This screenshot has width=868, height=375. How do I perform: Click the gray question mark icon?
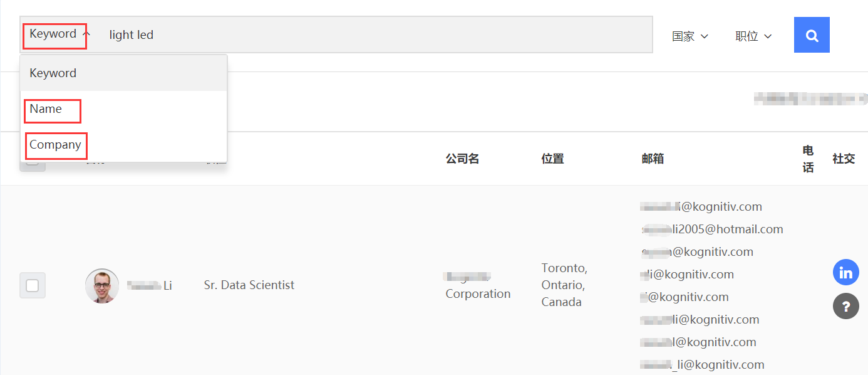pos(845,307)
